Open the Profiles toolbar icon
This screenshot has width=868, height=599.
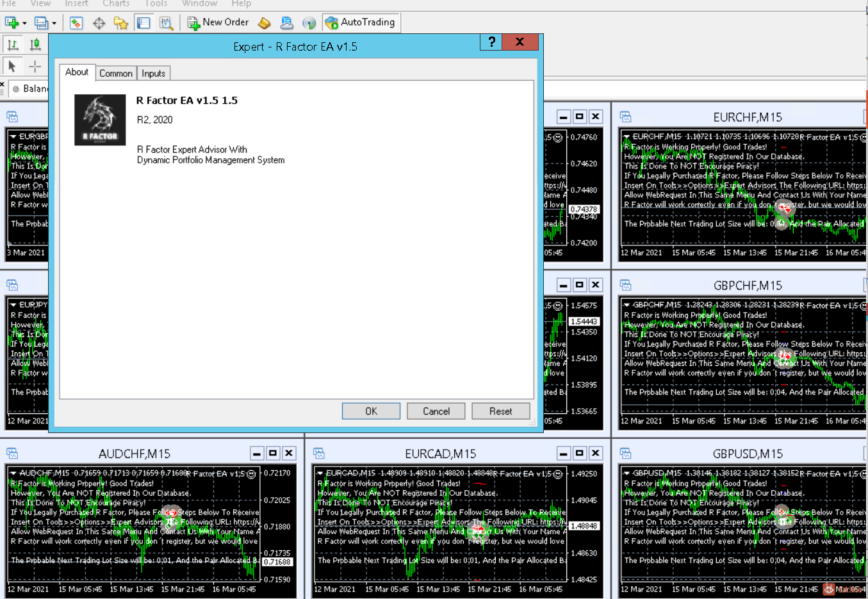click(41, 23)
